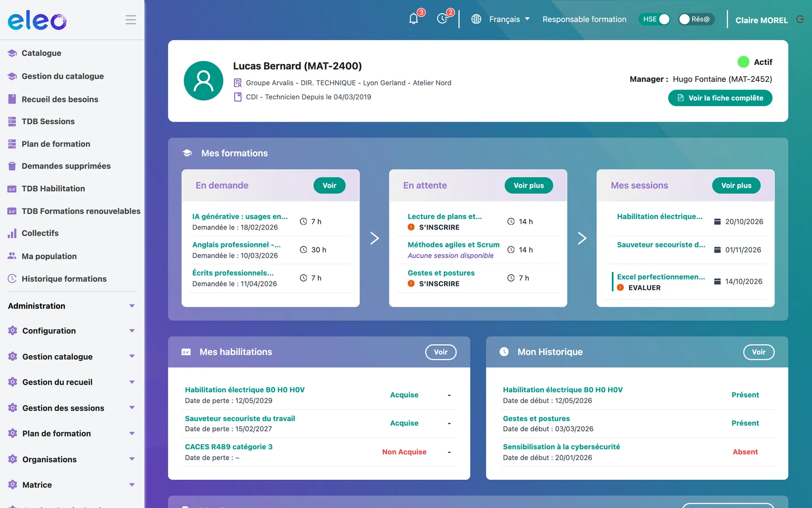Expand the Configuration menu
The width and height of the screenshot is (812, 508).
coord(72,331)
